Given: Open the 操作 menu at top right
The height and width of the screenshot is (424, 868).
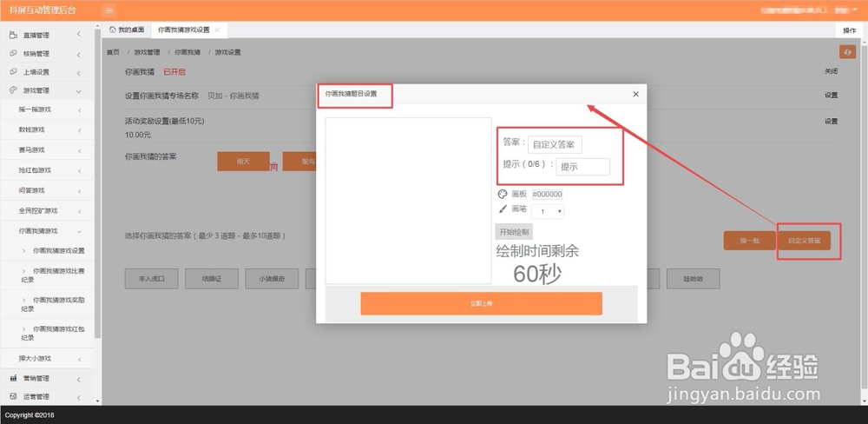Looking at the screenshot, I should (x=849, y=30).
